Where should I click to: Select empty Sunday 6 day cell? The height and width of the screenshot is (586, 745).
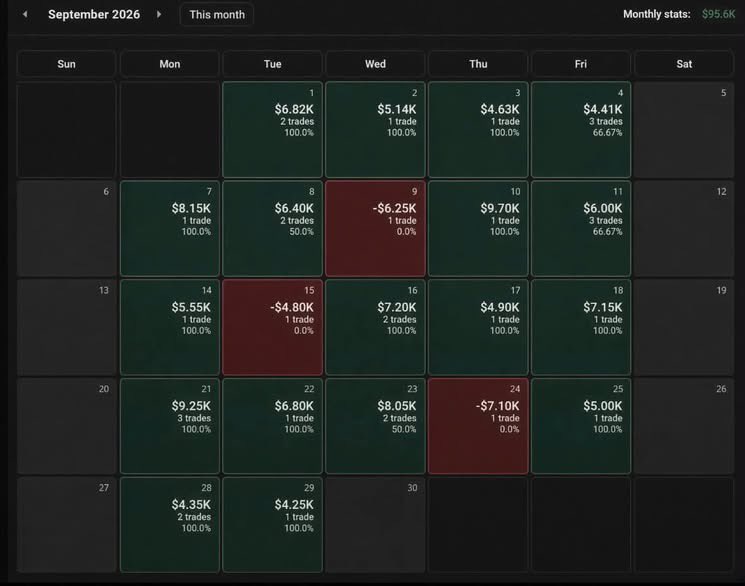tap(67, 229)
